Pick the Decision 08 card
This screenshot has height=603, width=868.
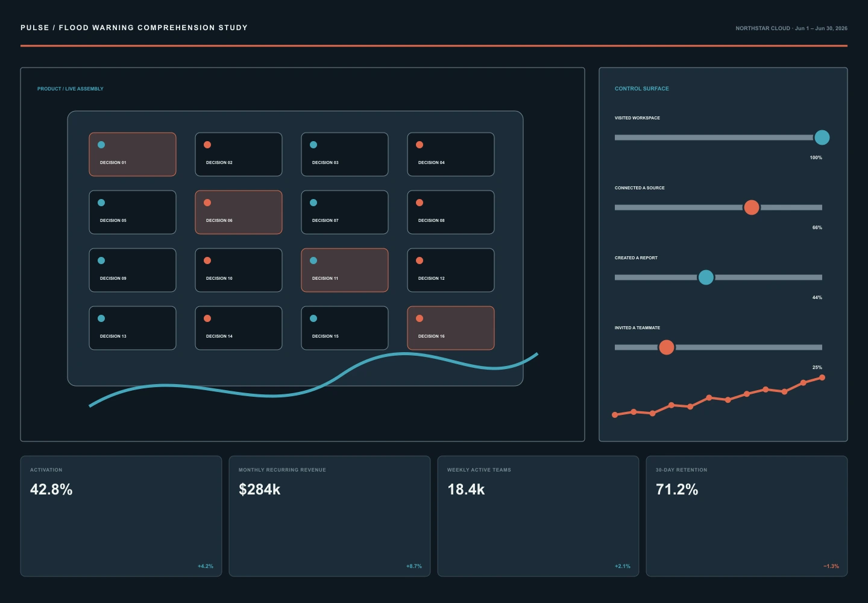point(451,212)
